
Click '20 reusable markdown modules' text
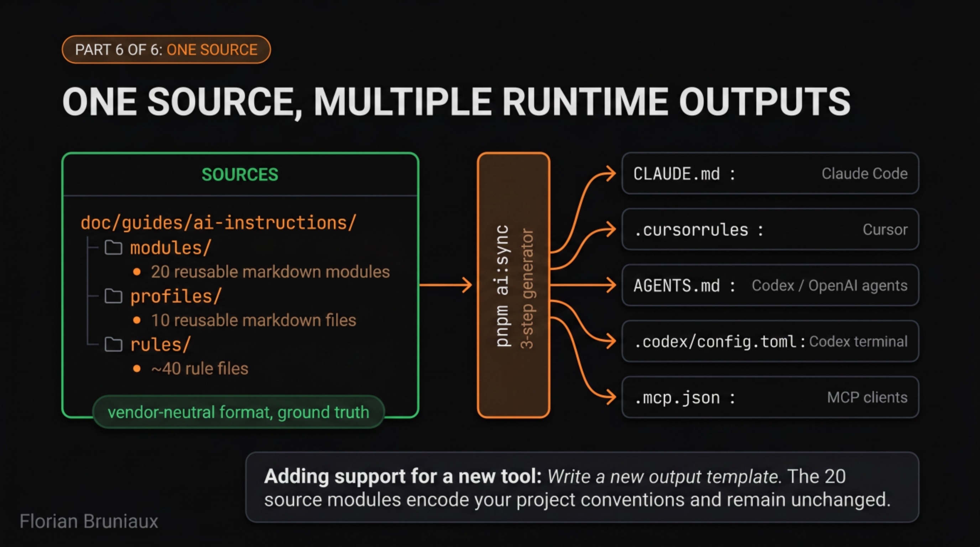pos(271,272)
